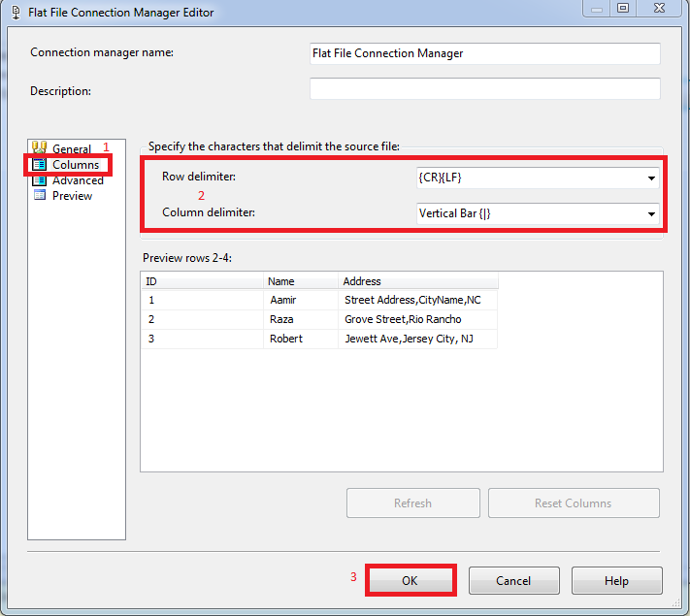690x616 pixels.
Task: Click the connection manager title bar icon
Action: tap(16, 13)
